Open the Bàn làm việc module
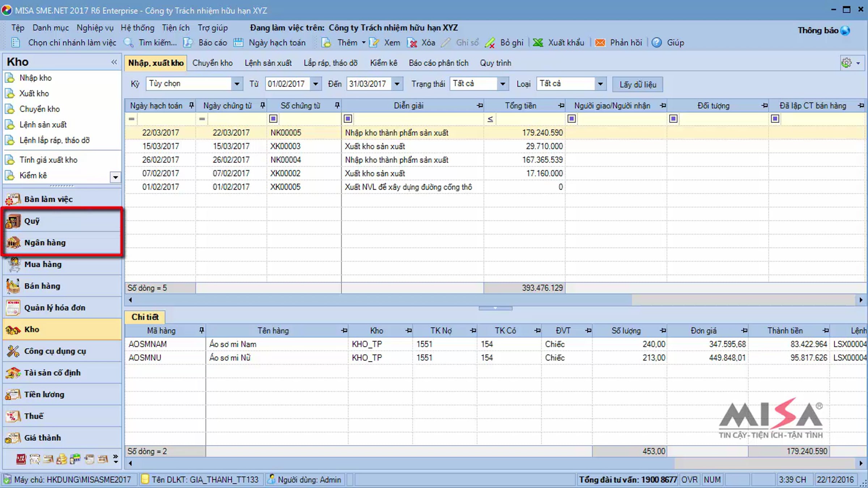This screenshot has height=488, width=868. point(62,199)
